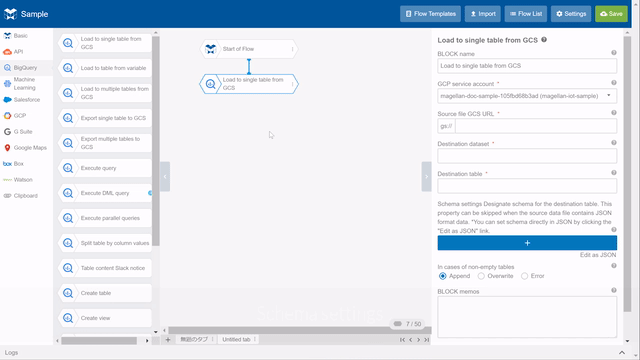640x360 pixels.
Task: Choose the Overwrite radio option
Action: 481,276
